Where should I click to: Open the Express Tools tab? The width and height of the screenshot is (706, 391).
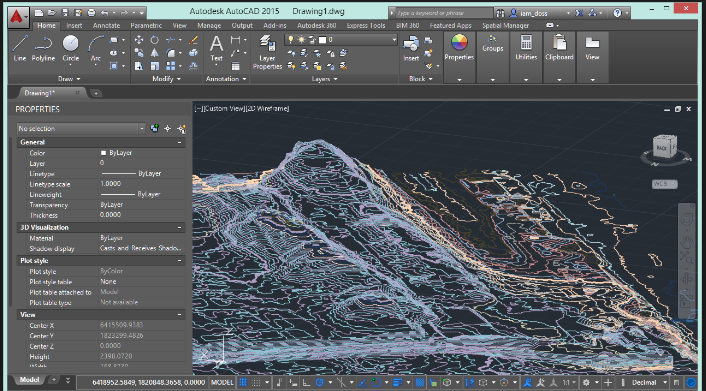(366, 26)
